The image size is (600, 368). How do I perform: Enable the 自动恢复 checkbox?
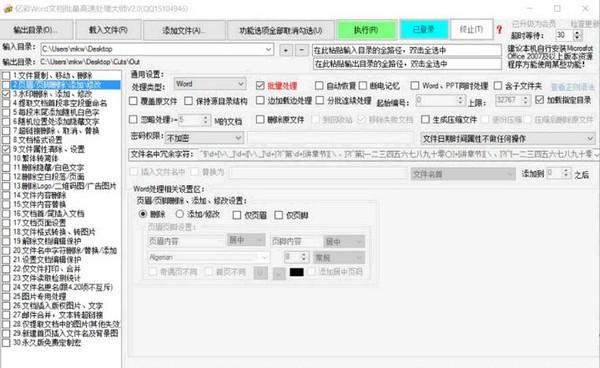(319, 85)
